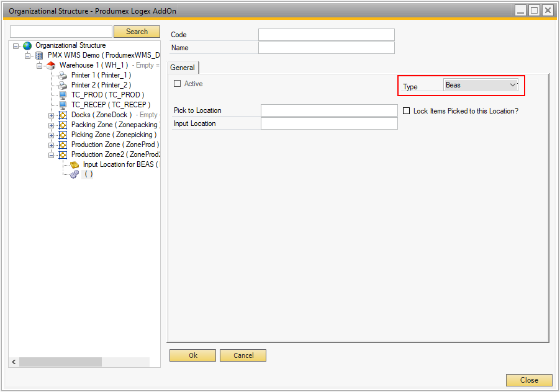Click the TC_PROD terminal icon
The width and height of the screenshot is (560, 392).
click(63, 96)
